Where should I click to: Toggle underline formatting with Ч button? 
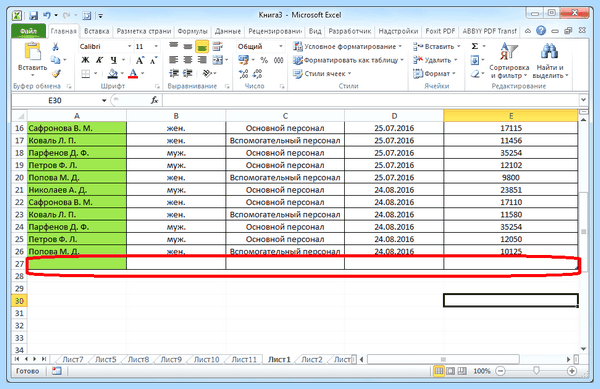coord(113,60)
